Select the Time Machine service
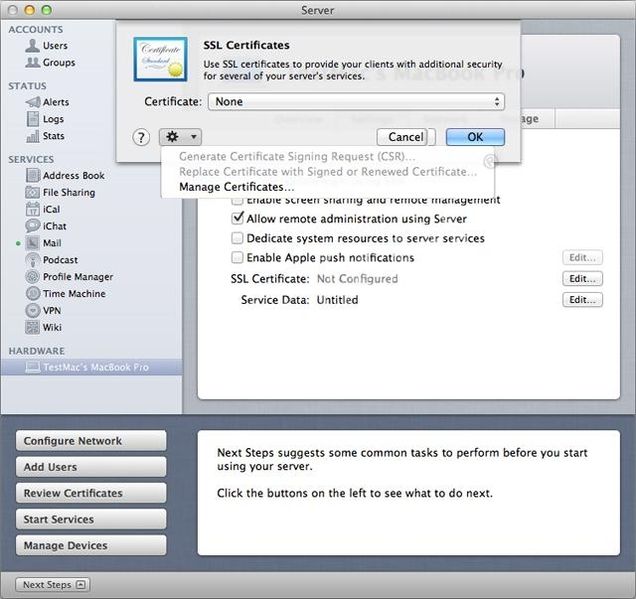The image size is (636, 599). tap(66, 294)
